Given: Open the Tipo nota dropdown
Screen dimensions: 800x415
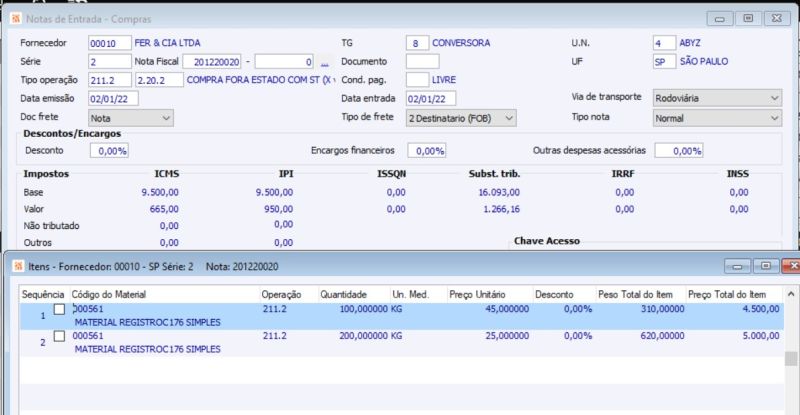Looking at the screenshot, I should click(x=717, y=118).
